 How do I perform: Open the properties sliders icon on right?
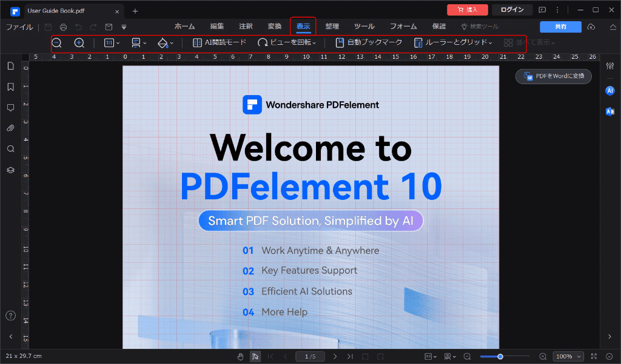click(x=610, y=65)
